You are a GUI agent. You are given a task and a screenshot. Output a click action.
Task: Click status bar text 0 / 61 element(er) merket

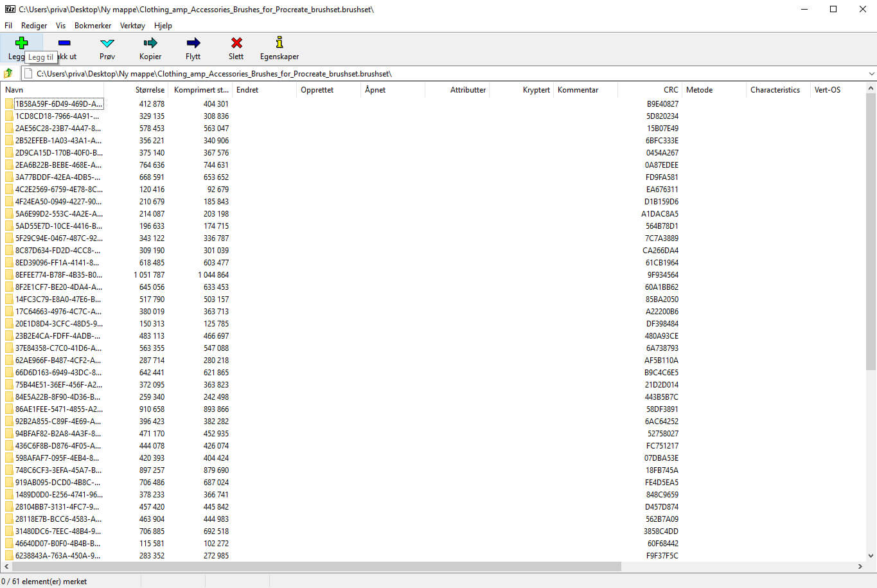[x=44, y=582]
